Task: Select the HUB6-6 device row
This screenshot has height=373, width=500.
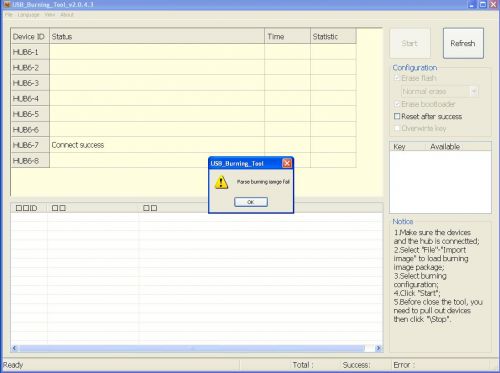Action: [183, 130]
